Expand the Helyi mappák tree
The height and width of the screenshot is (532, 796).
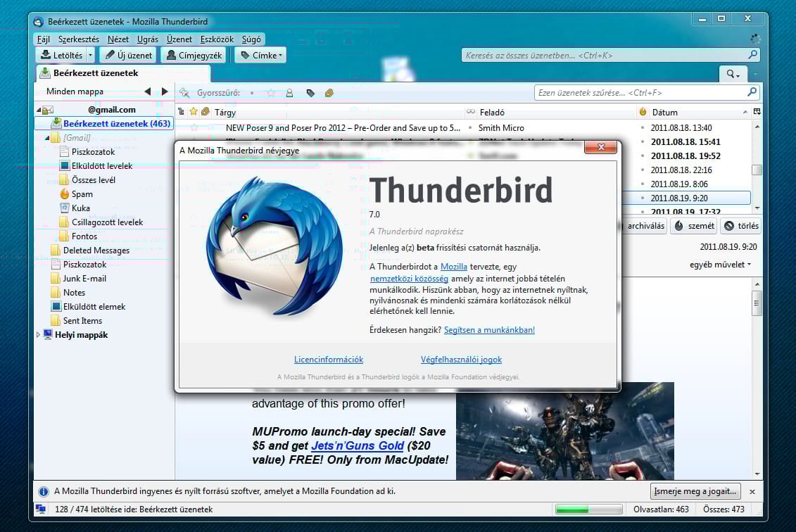pos(38,334)
